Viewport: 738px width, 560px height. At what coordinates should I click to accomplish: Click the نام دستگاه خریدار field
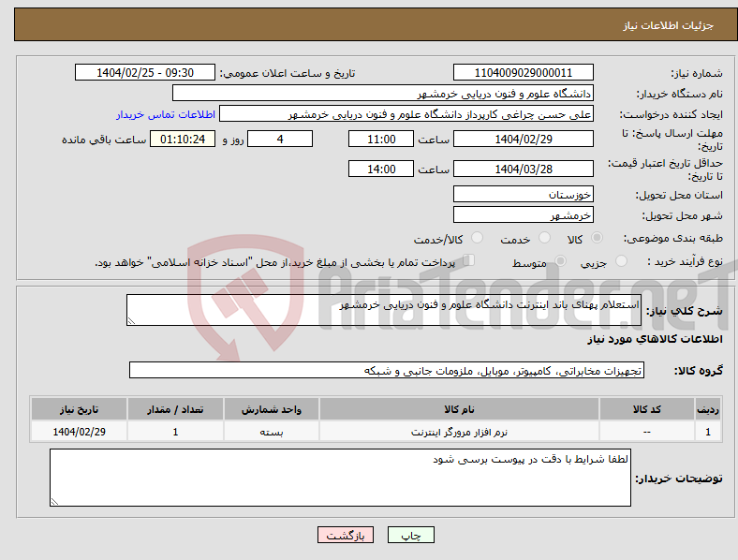click(383, 93)
